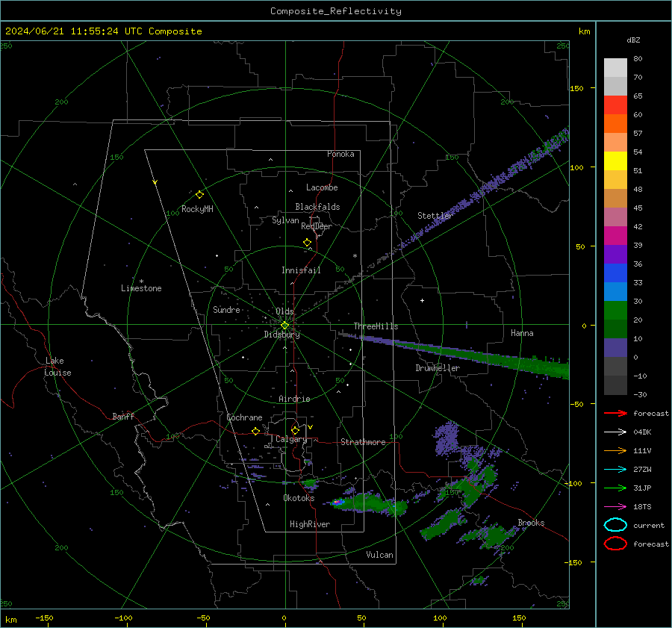672x628 pixels.
Task: Click the Lacombe town label
Action: click(x=322, y=187)
